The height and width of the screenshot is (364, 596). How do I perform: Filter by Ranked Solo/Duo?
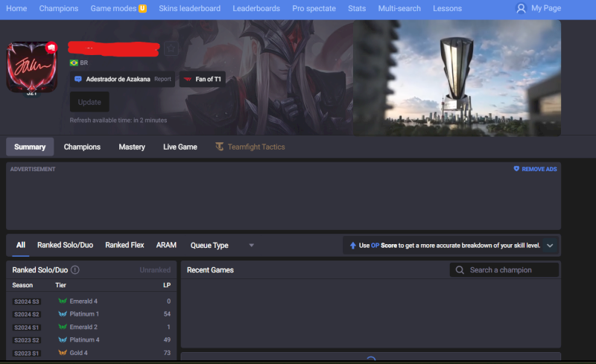tap(65, 245)
